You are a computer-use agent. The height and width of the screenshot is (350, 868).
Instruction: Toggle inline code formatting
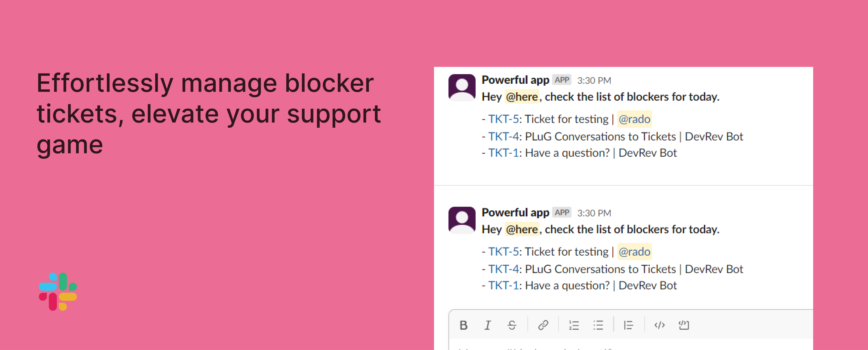point(659,325)
